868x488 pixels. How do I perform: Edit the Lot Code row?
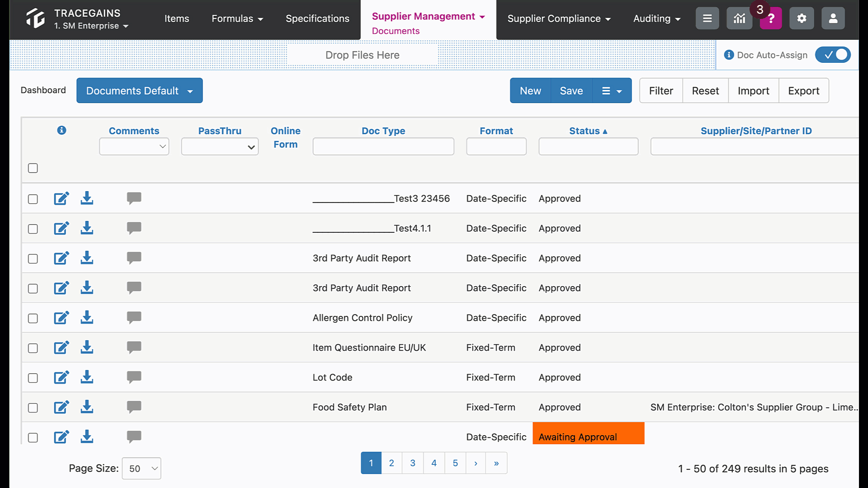click(x=61, y=377)
